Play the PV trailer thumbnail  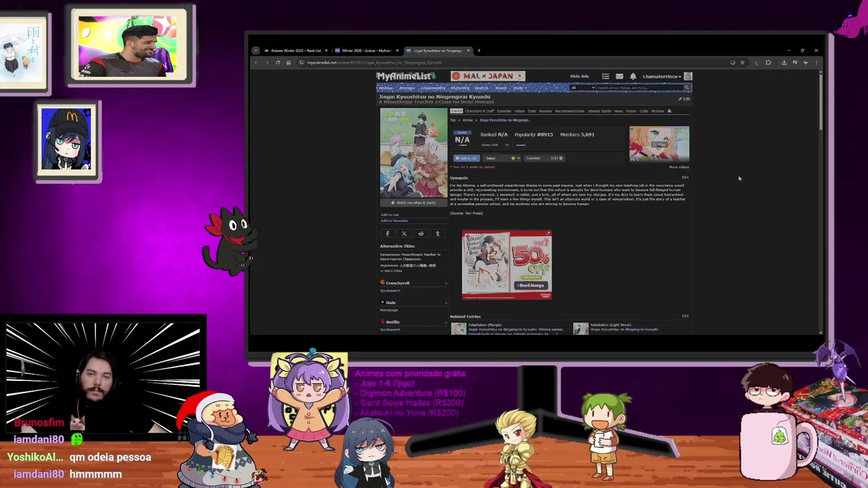[x=658, y=144]
